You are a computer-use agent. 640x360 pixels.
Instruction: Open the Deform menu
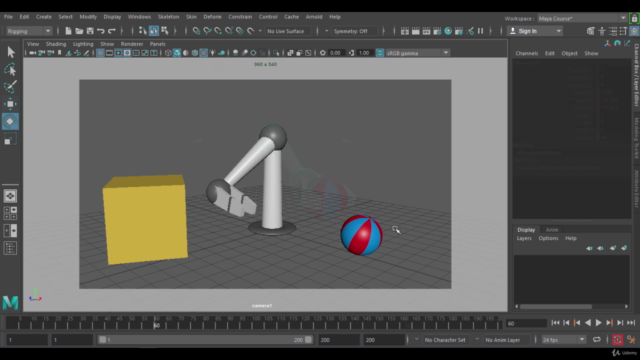click(x=212, y=17)
